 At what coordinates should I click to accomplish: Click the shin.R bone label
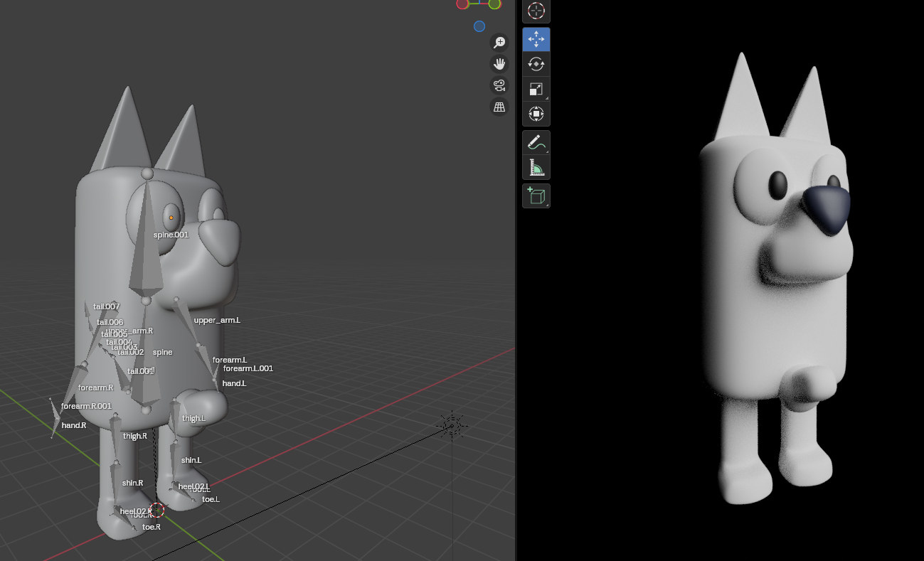[x=132, y=483]
